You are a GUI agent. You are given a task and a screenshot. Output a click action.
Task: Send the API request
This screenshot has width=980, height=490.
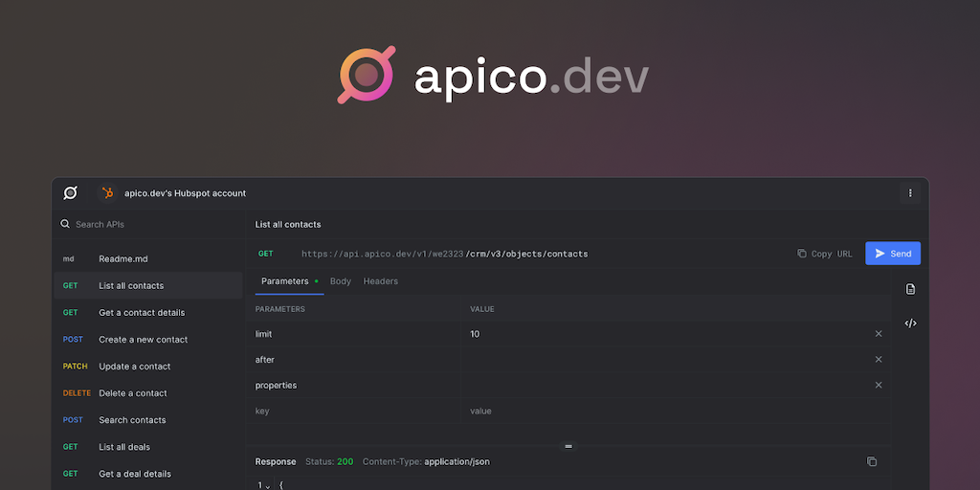pyautogui.click(x=893, y=253)
